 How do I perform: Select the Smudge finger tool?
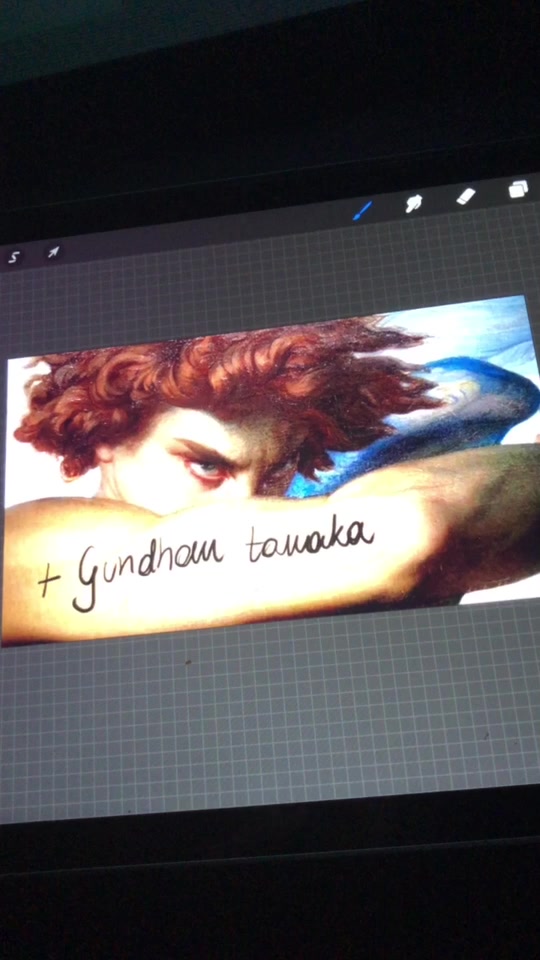click(414, 203)
